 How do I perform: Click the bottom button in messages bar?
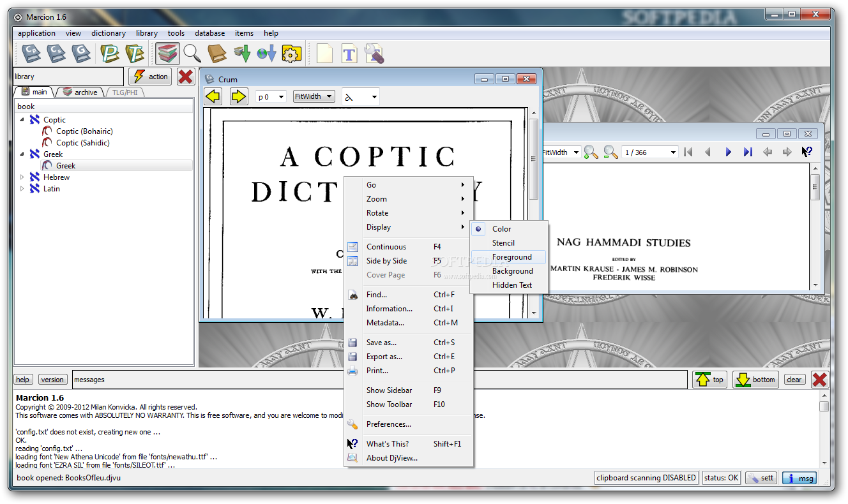[756, 380]
